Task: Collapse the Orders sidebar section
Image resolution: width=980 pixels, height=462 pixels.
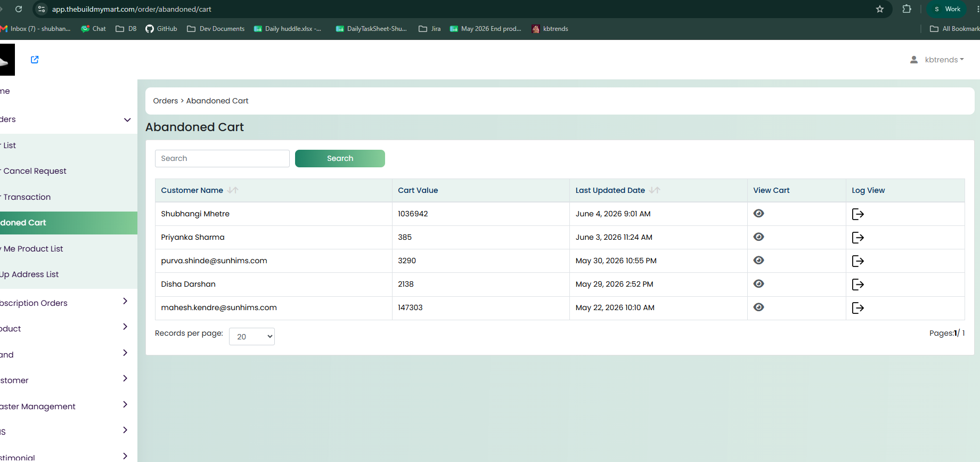Action: tap(127, 119)
